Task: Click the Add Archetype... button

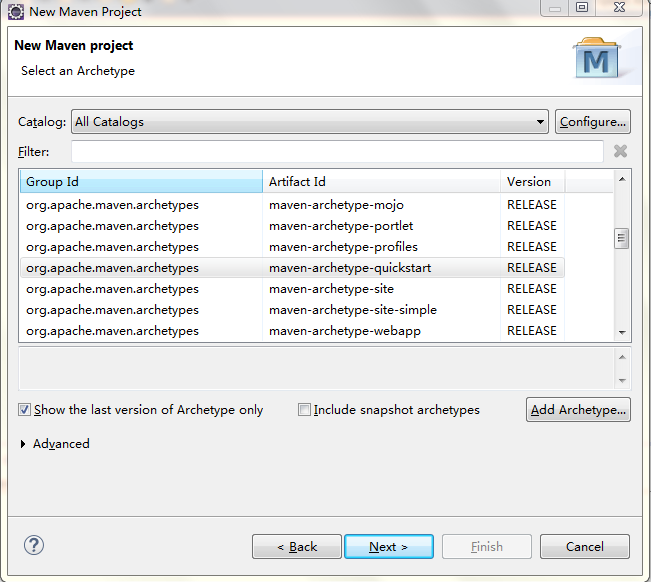Action: coord(578,410)
